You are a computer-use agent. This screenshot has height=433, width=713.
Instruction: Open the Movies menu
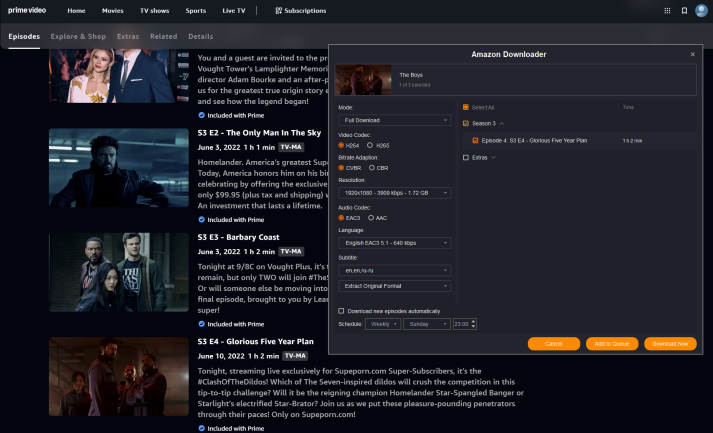[112, 11]
